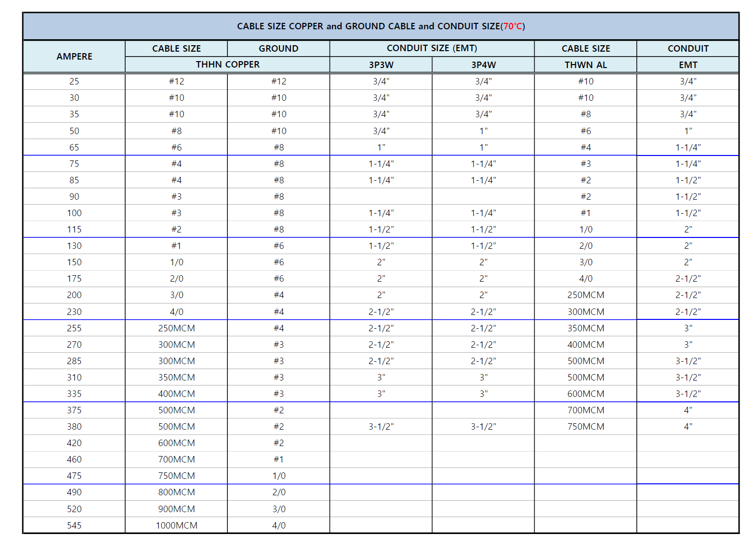This screenshot has width=756, height=535.
Task: Click the 3P3W subheader cell
Action: [381, 65]
